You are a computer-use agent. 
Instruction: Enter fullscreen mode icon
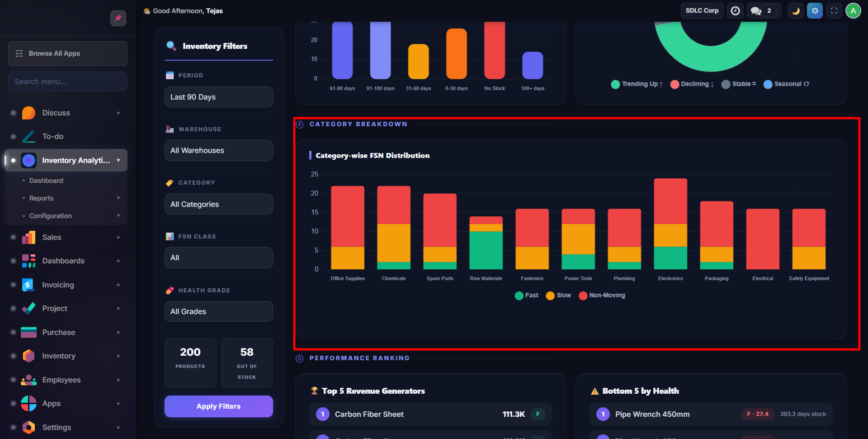tap(834, 11)
